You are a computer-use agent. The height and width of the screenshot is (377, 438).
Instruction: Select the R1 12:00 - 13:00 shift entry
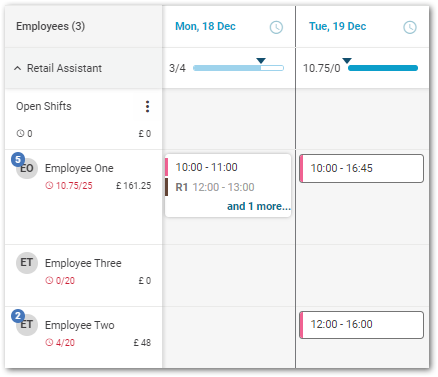(x=228, y=187)
